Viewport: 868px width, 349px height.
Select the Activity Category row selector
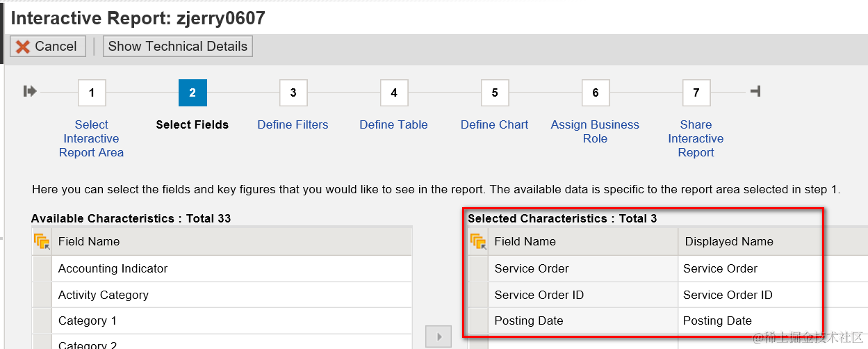coord(42,295)
